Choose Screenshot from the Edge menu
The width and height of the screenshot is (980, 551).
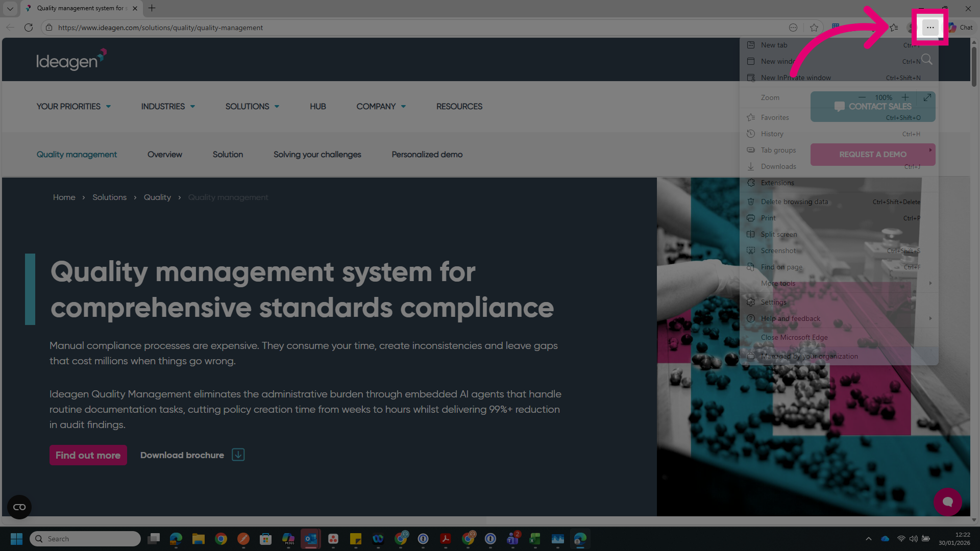[x=839, y=251]
